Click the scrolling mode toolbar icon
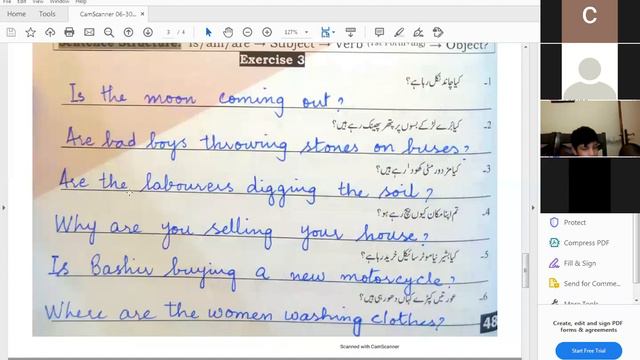 351,32
